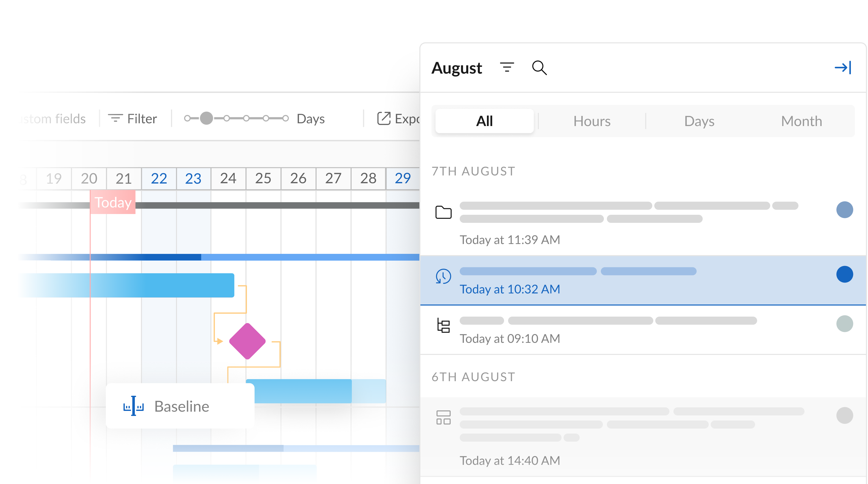Viewport: 868px width, 484px height.
Task: Click the Baseline ruler icon
Action: click(x=133, y=406)
